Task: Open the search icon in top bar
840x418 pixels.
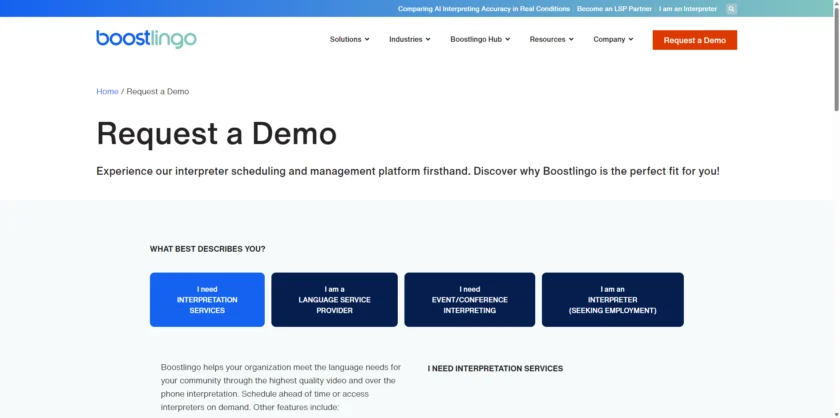Action: coord(731,9)
